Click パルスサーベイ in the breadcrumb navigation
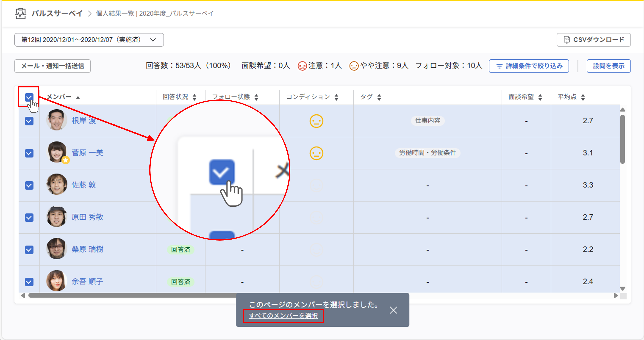The image size is (644, 340). [57, 14]
